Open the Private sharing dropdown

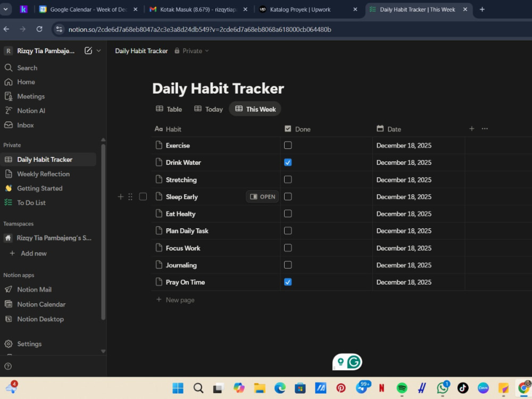[x=192, y=51]
